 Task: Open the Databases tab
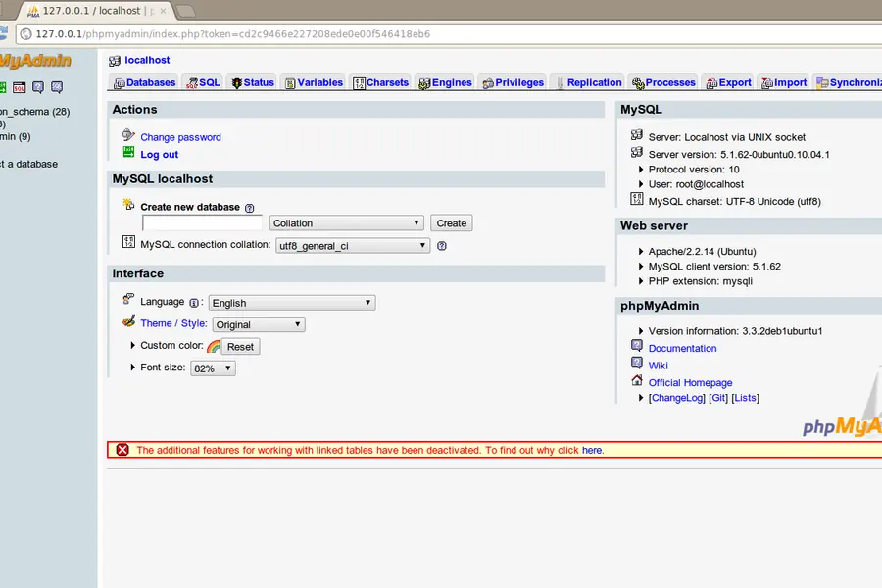[x=144, y=82]
